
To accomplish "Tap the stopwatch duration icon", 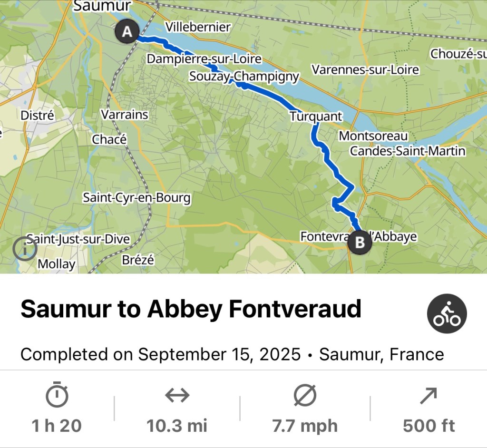I will point(57,396).
